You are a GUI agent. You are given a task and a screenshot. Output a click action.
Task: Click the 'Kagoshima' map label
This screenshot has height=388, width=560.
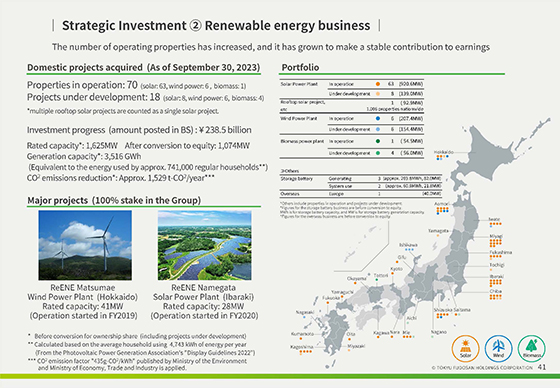click(302, 347)
